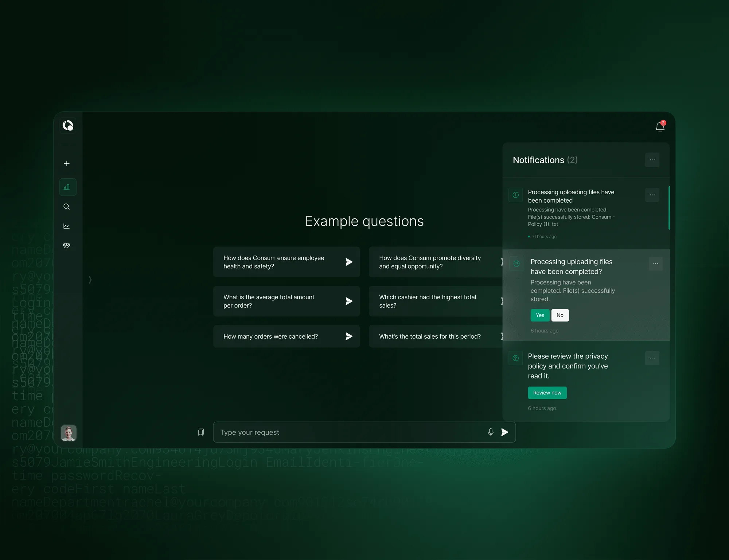Send 'average total amount per order' arrow

pyautogui.click(x=349, y=301)
